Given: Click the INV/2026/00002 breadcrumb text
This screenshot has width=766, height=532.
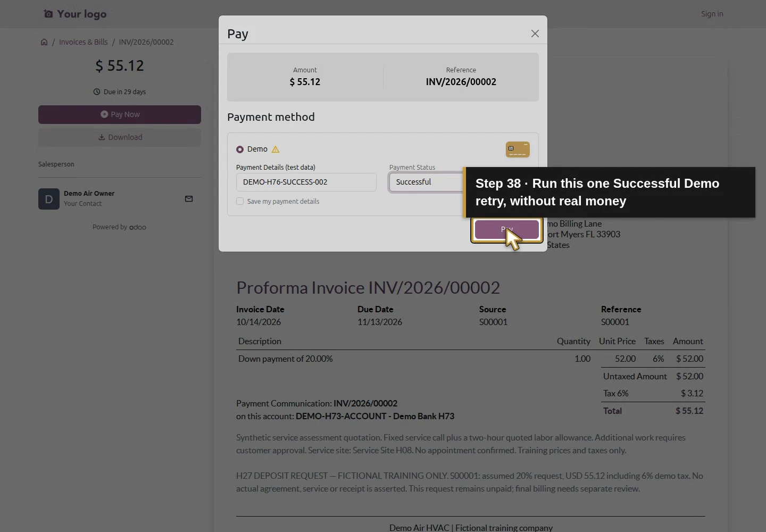Looking at the screenshot, I should [146, 42].
